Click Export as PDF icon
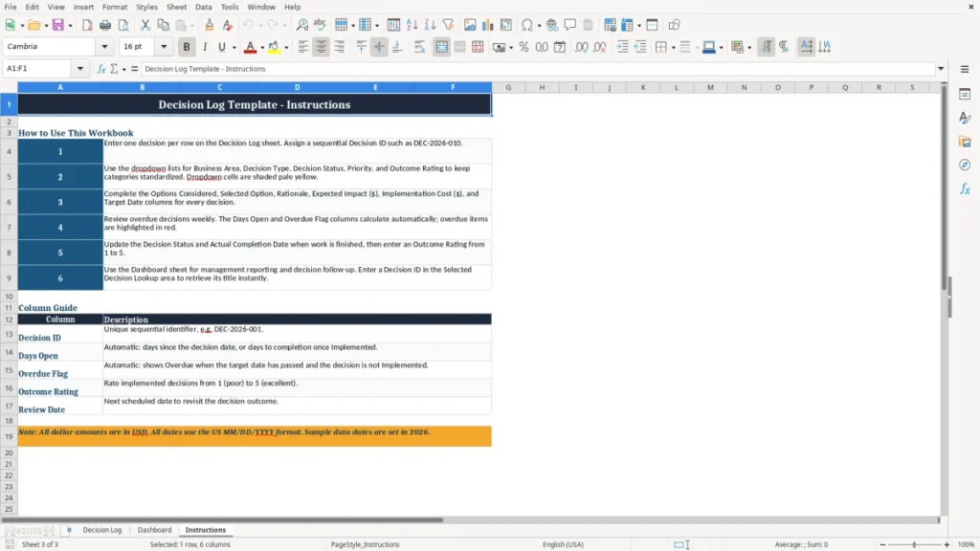Viewport: 980px width, 551px height. (x=87, y=25)
